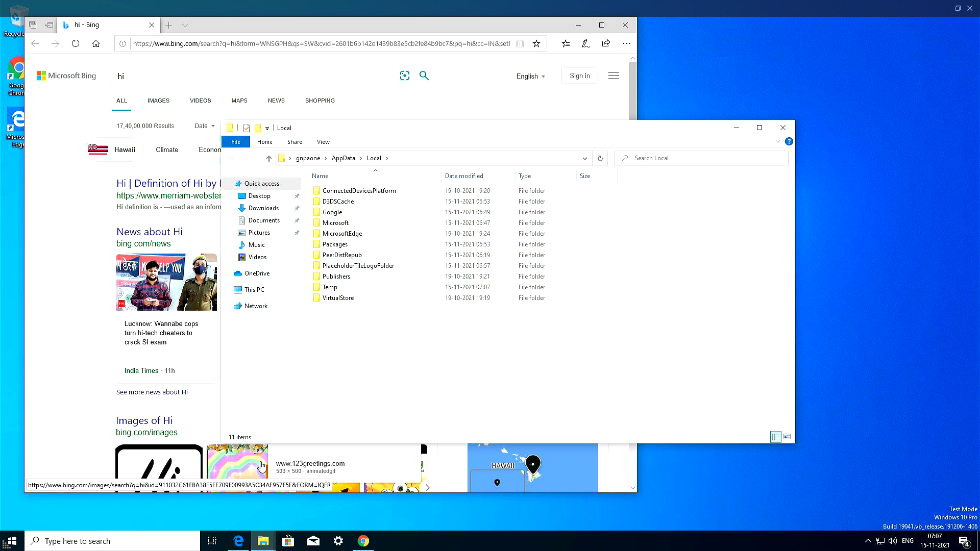
Task: Follow the See more news about Hi link
Action: 152,392
